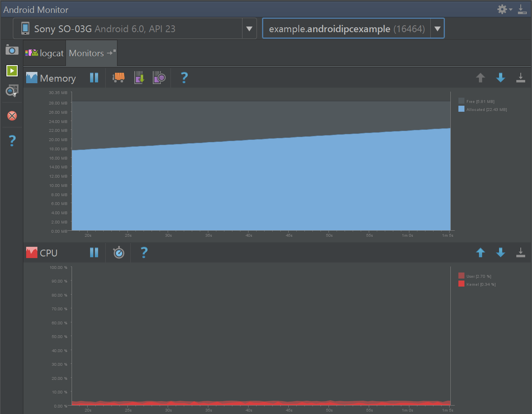Terminate the application with the red X icon

(12, 116)
